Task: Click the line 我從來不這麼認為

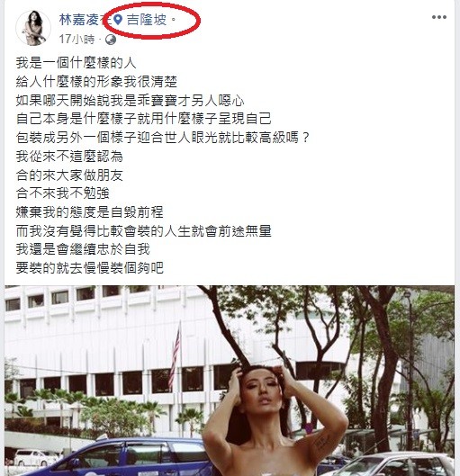Action: [69, 157]
